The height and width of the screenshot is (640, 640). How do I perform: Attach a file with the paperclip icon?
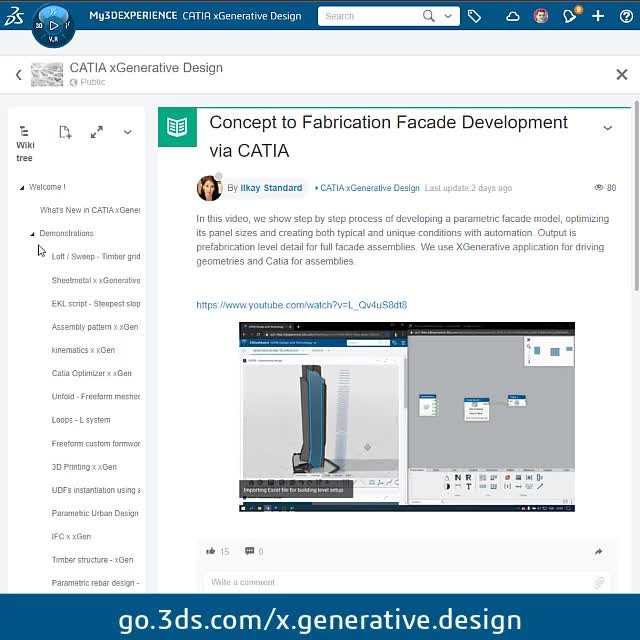coord(599,583)
